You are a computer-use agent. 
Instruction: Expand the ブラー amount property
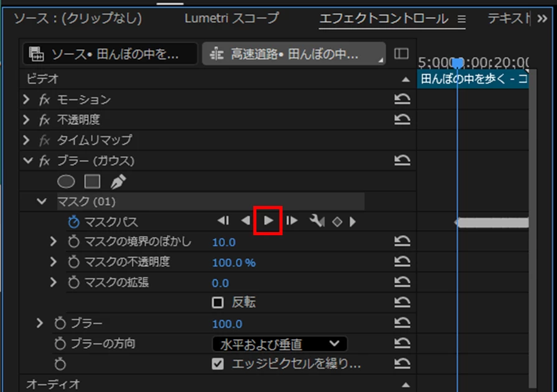coord(40,323)
